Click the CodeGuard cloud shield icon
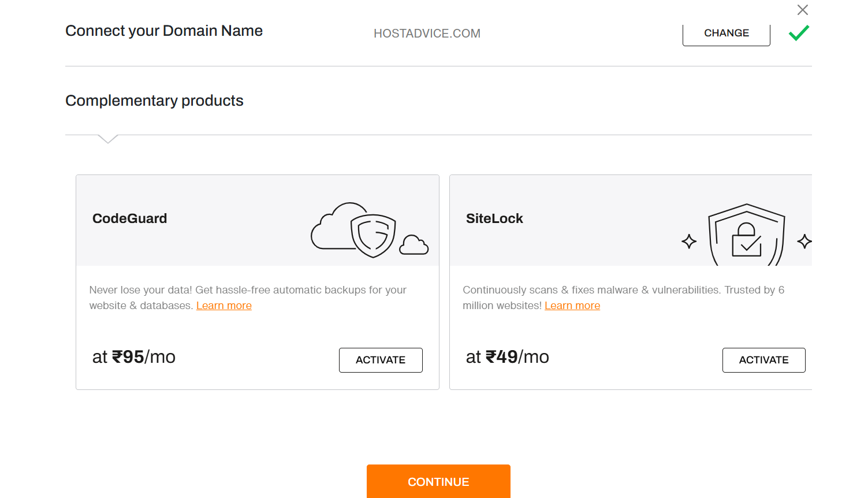Screen dimensions: 868x498 (x=370, y=230)
